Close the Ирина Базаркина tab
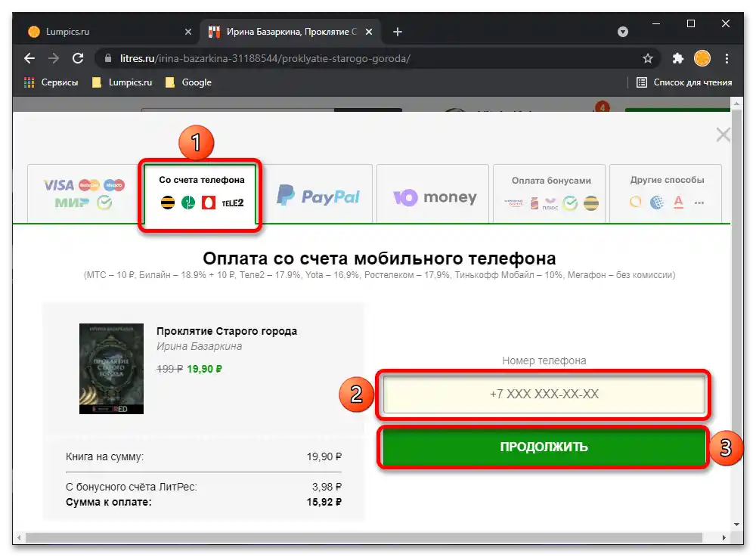The image size is (756, 557). [369, 32]
